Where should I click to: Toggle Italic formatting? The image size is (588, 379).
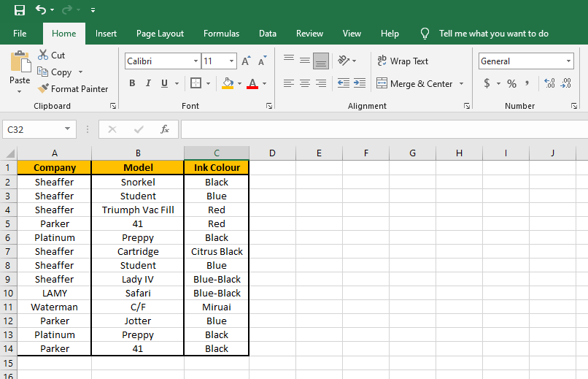(x=148, y=83)
